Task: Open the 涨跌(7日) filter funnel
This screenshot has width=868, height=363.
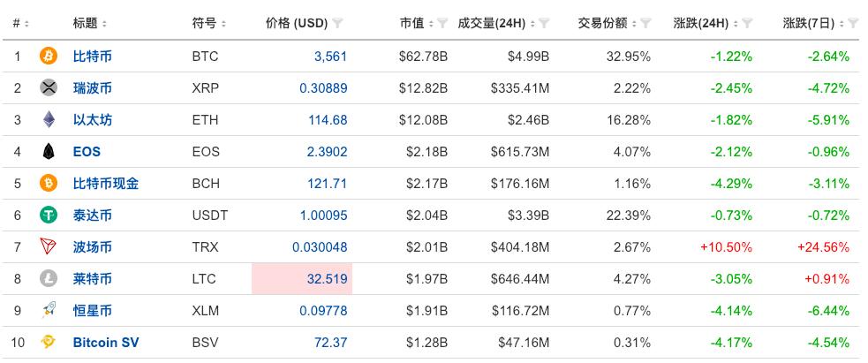Action: click(x=854, y=23)
